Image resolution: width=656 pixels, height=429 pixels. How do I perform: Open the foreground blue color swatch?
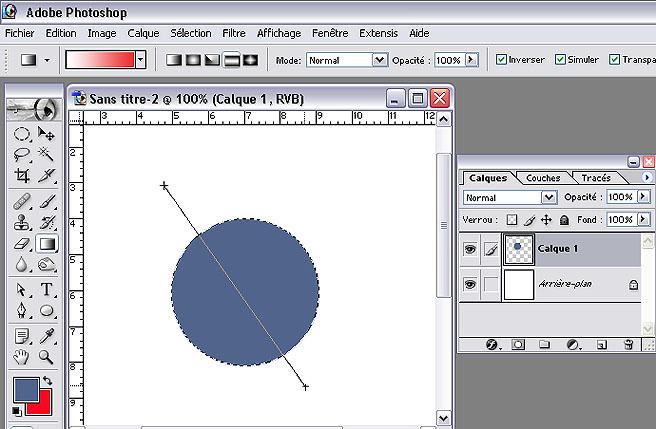pyautogui.click(x=26, y=390)
